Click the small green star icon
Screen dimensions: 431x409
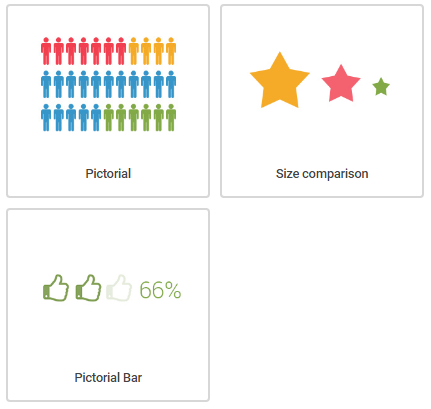381,87
